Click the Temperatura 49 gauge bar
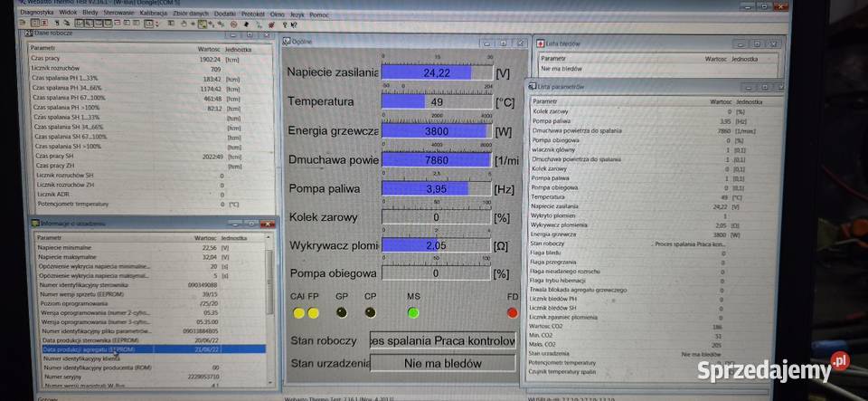 point(437,102)
